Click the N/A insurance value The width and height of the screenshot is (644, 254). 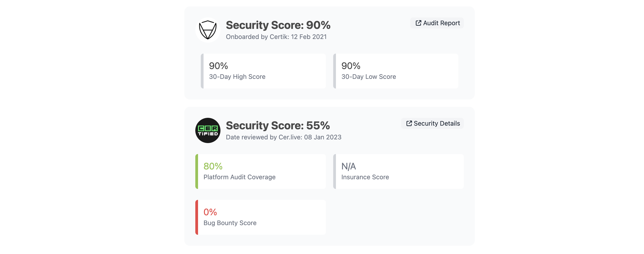pyautogui.click(x=349, y=166)
